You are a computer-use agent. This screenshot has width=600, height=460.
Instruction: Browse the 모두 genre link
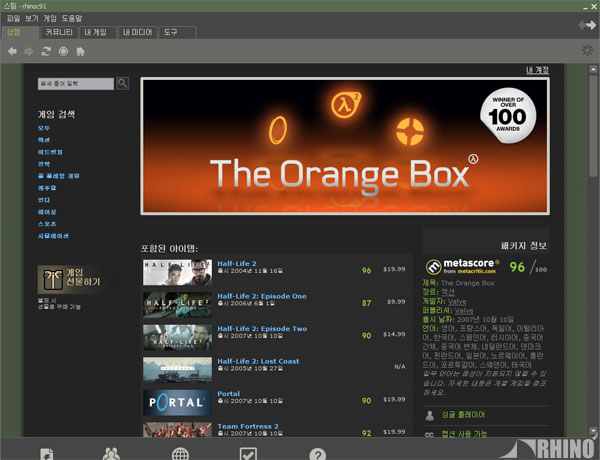click(x=44, y=128)
